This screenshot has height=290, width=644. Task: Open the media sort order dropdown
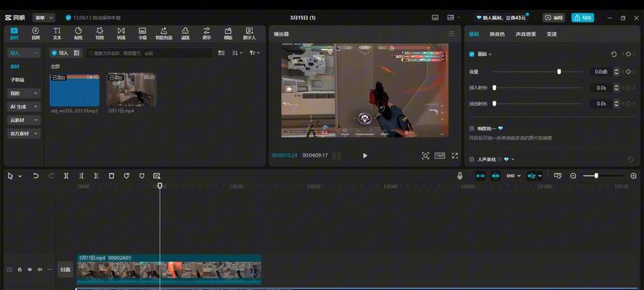[x=237, y=53]
